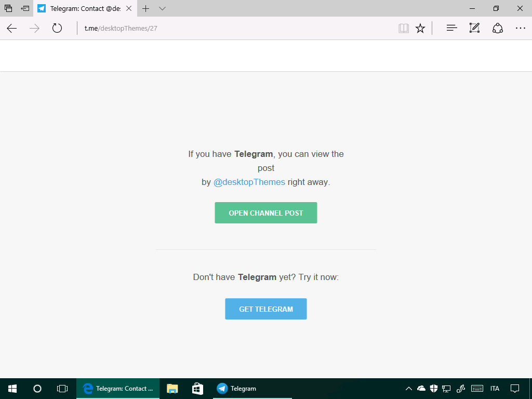
Task: Click the forward navigation arrow
Action: coord(34,28)
